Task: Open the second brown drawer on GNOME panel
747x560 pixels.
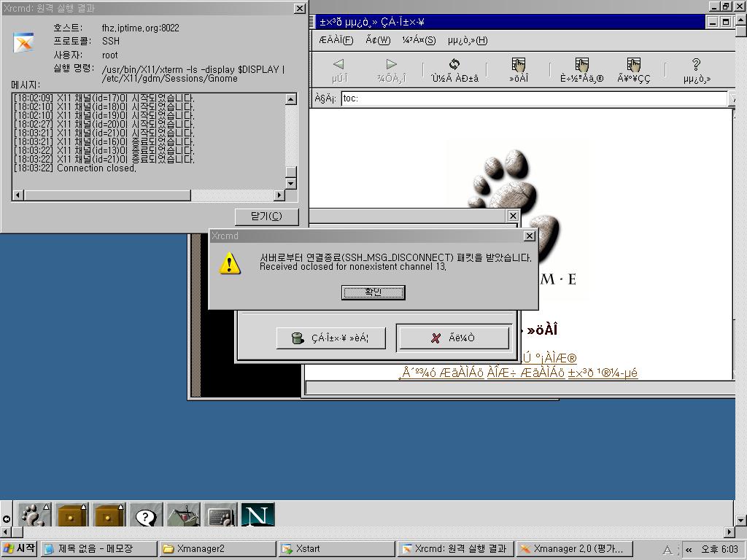Action: point(109,515)
